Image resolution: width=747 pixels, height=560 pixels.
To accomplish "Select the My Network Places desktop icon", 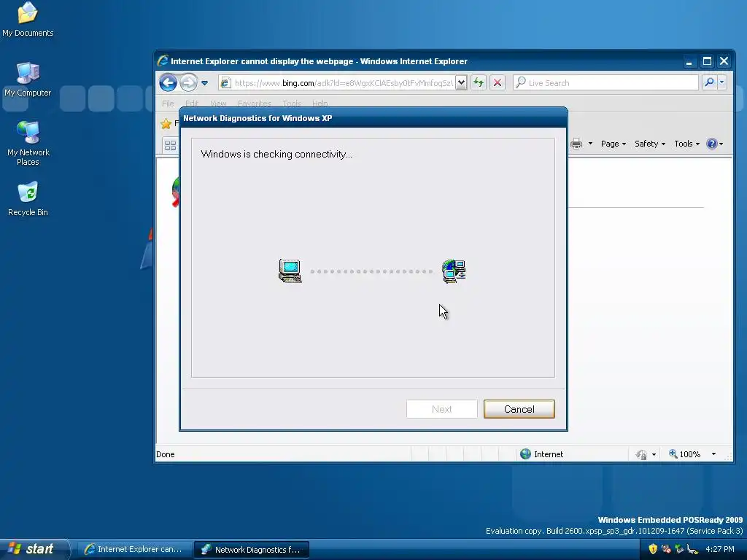I will (28, 143).
